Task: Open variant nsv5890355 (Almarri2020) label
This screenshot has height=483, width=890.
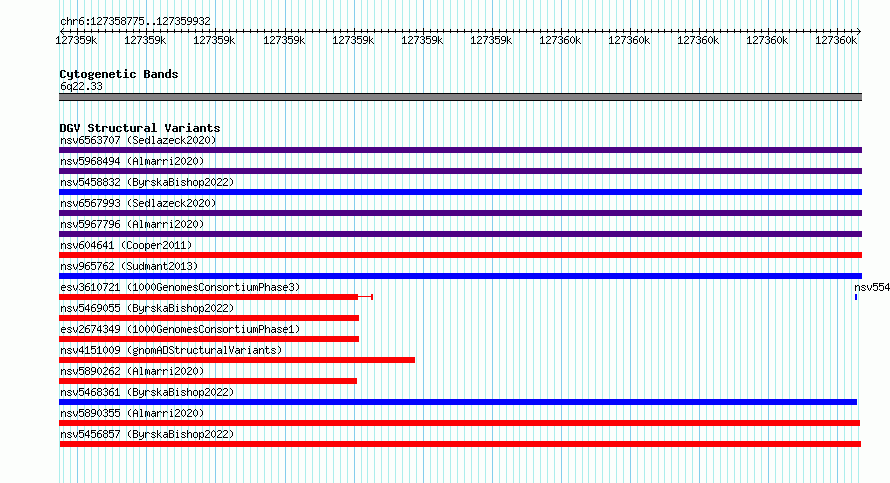Action: [132, 413]
